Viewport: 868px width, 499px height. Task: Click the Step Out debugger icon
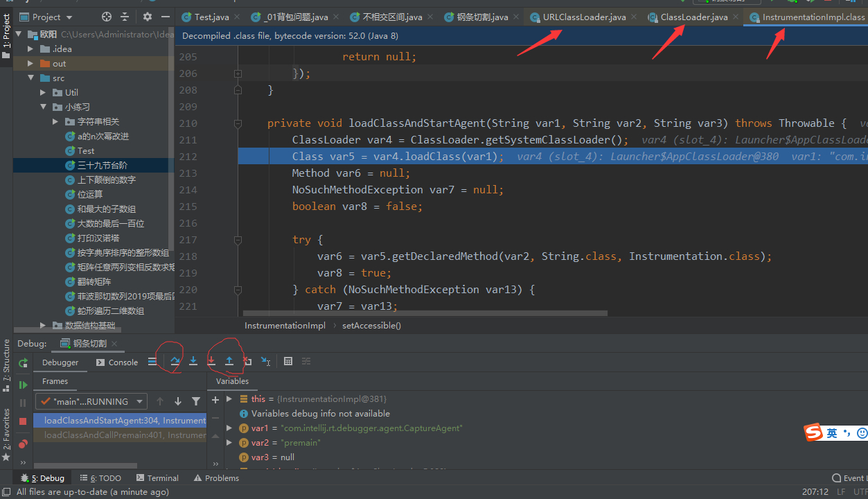(229, 361)
